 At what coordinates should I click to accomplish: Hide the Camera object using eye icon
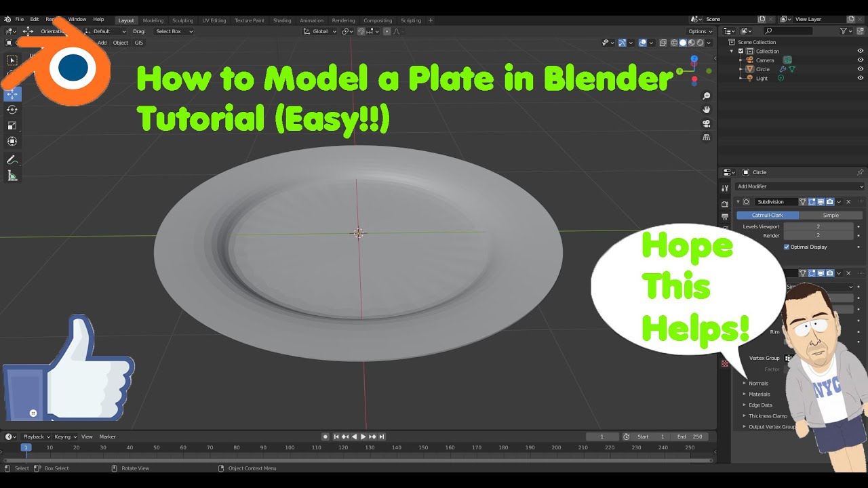[x=861, y=60]
